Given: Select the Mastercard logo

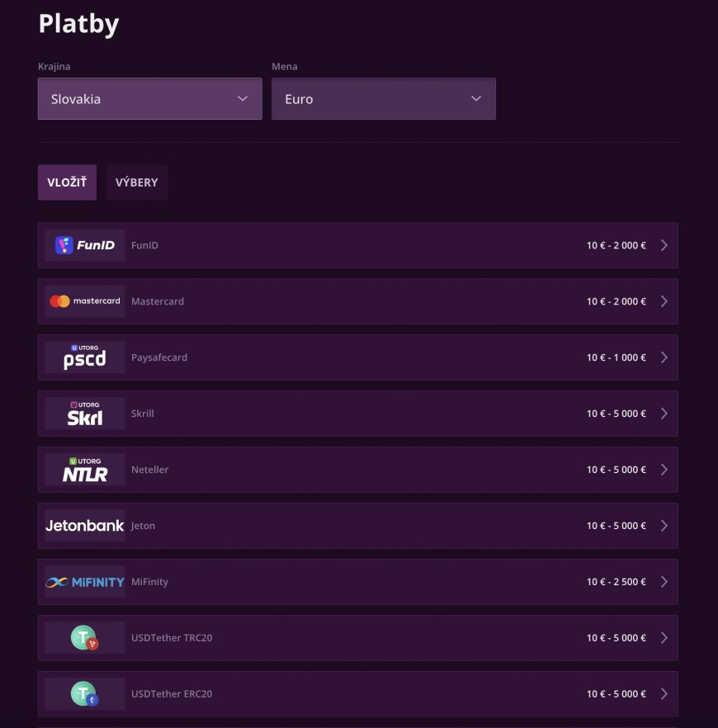Looking at the screenshot, I should pos(85,301).
